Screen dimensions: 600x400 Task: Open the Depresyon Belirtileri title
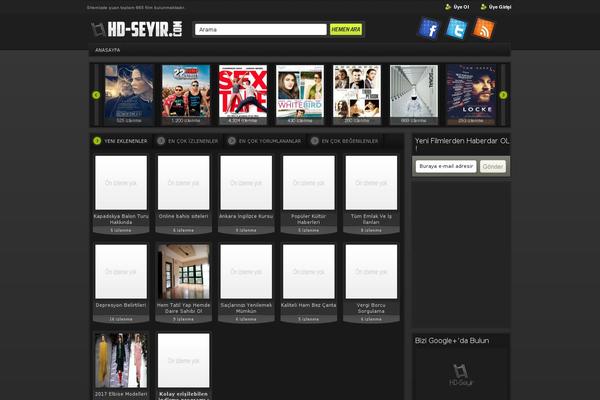[121, 305]
